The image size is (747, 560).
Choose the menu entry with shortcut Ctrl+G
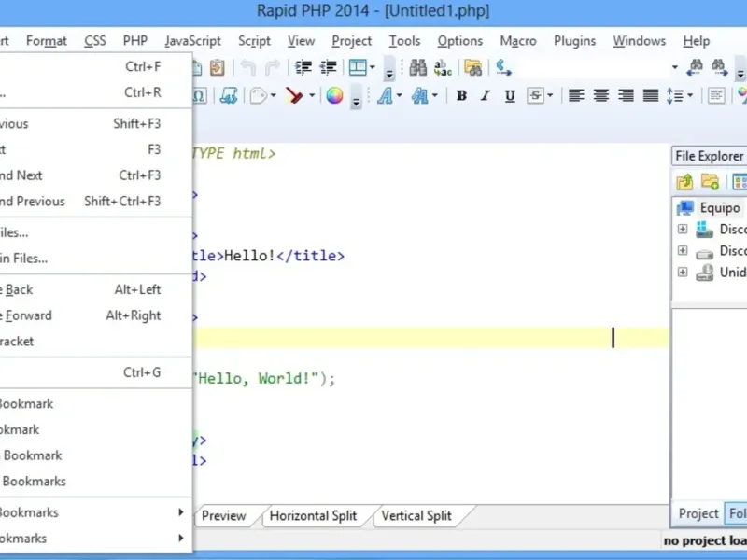click(x=95, y=372)
